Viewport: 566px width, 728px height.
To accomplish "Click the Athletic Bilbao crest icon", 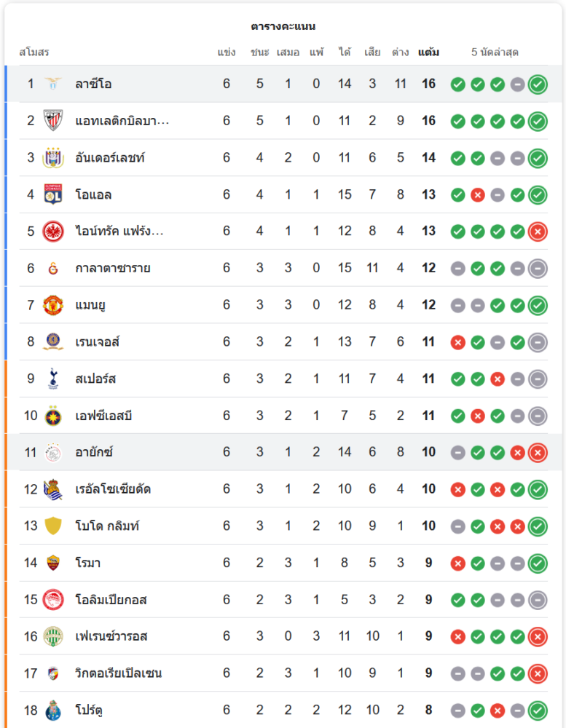I will (x=53, y=121).
